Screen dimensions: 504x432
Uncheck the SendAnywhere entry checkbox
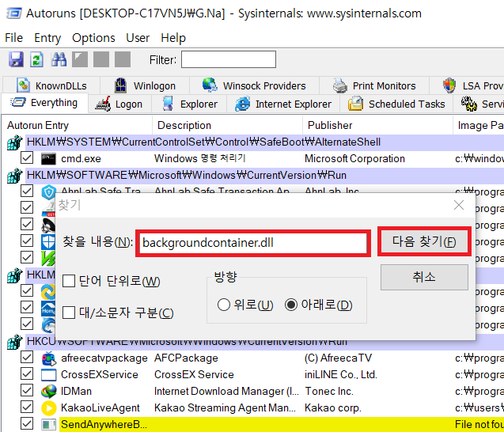pos(27,424)
